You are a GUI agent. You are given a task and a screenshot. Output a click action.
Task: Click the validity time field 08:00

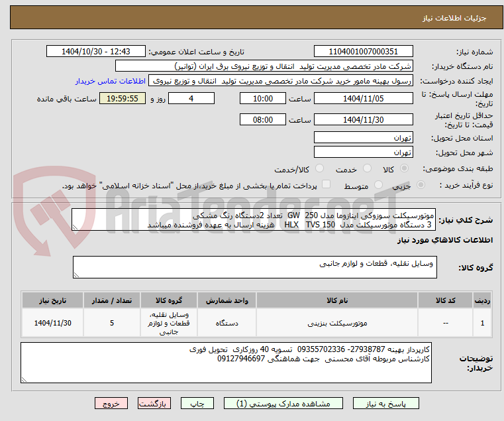click(263, 120)
